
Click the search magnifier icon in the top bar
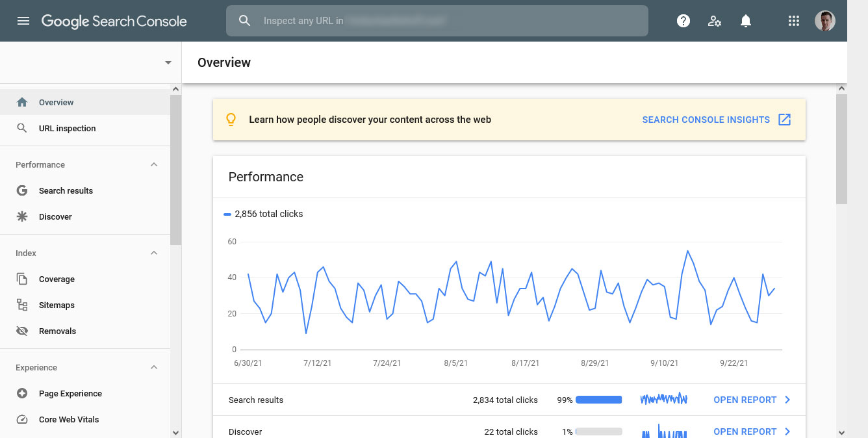point(244,21)
